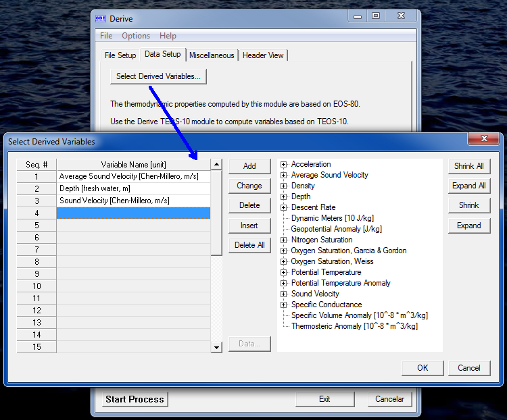Expand the Nitrogen Saturation tree node
Image resolution: width=507 pixels, height=420 pixels.
284,240
